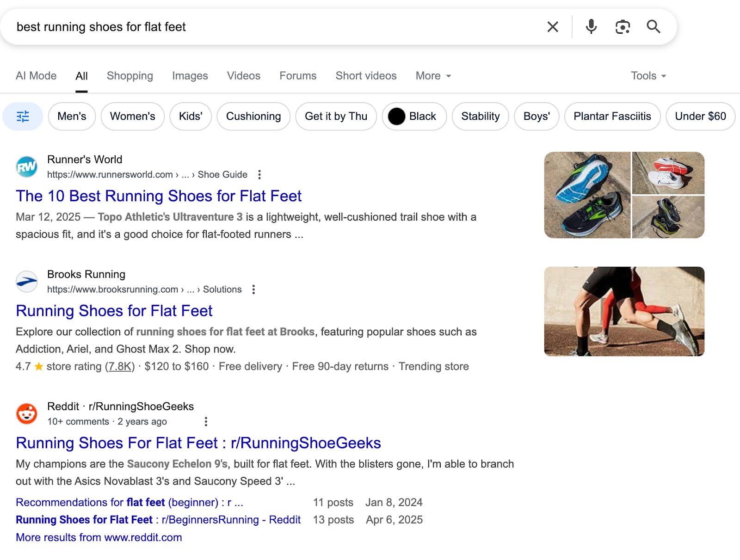Viewport: 740px width, 560px height.
Task: Expand the Tools dropdown
Action: 648,76
